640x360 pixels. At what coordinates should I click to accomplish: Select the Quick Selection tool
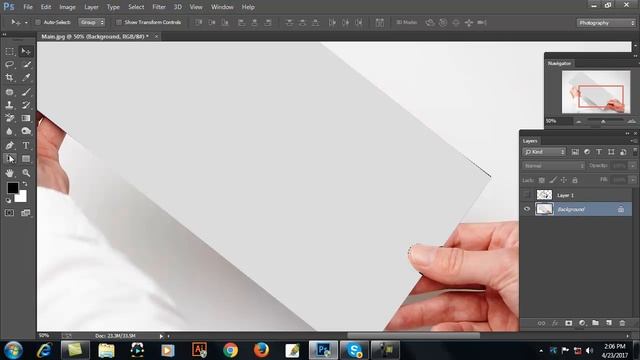click(26, 64)
